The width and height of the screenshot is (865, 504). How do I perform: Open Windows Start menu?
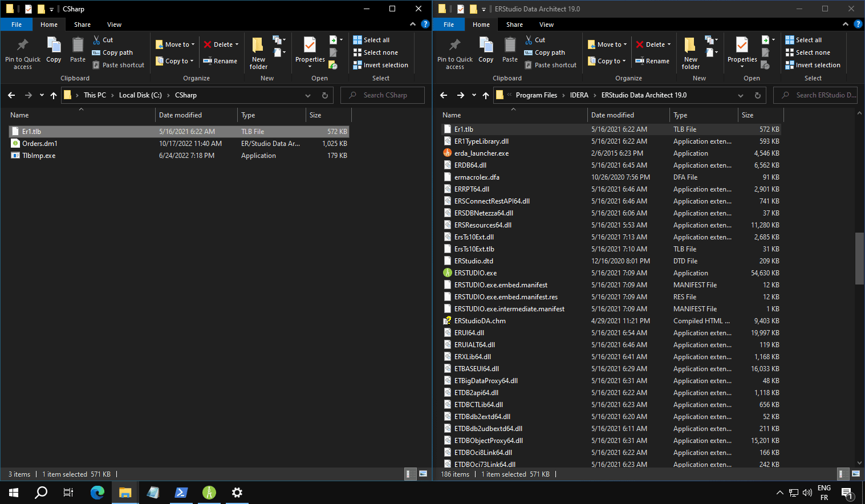14,493
